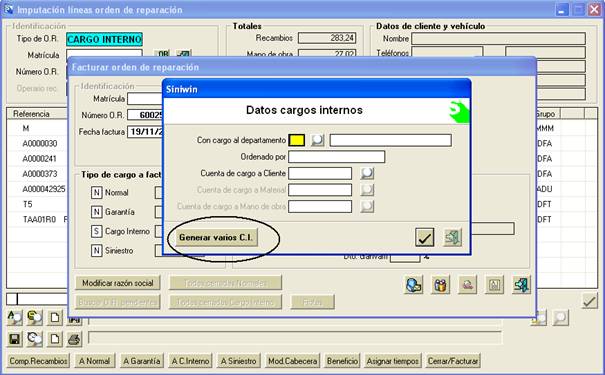Image resolution: width=605 pixels, height=375 pixels.
Task: Click the 'A' search icon in bottom toolbar
Action: point(15,318)
